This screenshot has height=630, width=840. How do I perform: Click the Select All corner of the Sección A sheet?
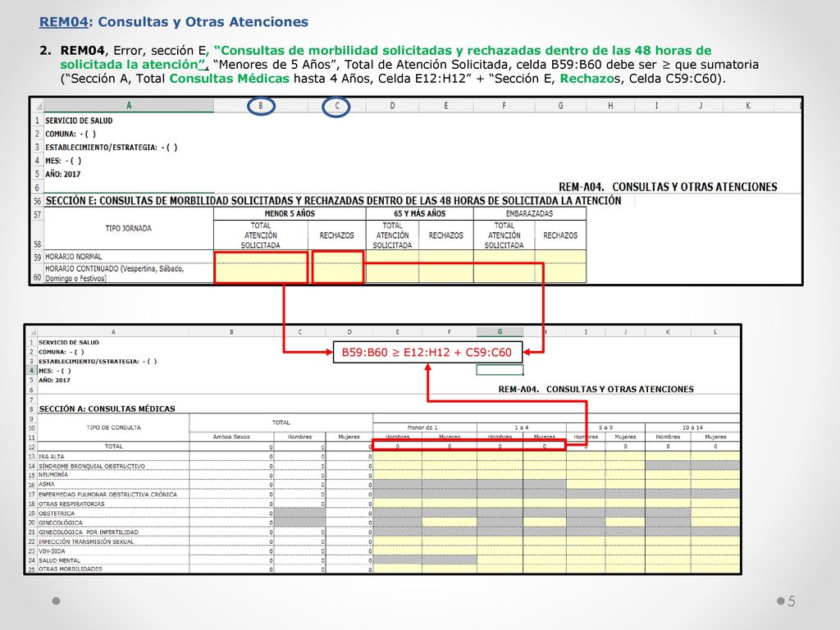tap(32, 332)
